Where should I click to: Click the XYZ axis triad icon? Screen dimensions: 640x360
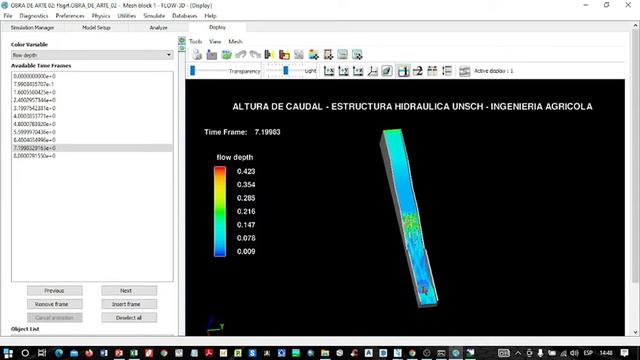(372, 71)
